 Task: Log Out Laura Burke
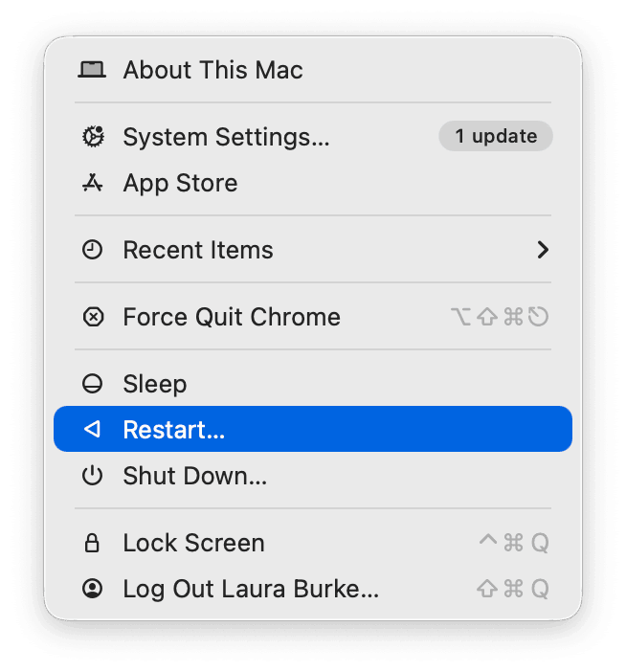click(251, 589)
